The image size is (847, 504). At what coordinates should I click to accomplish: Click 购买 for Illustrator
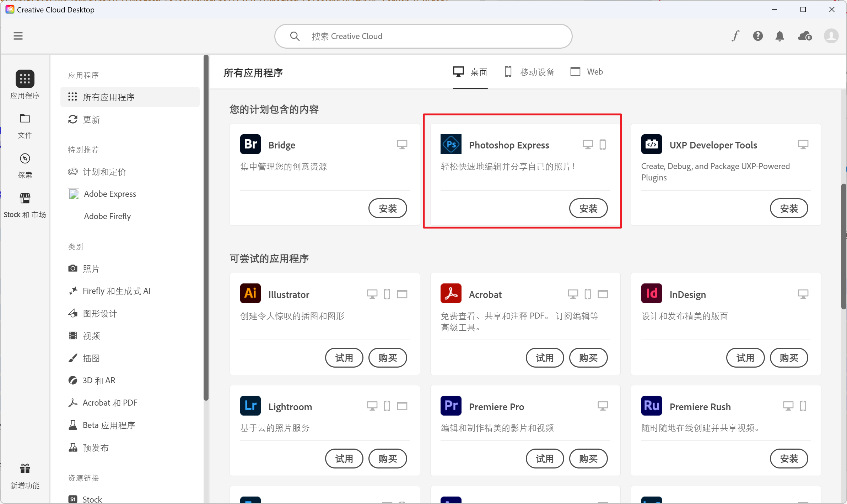pyautogui.click(x=388, y=358)
